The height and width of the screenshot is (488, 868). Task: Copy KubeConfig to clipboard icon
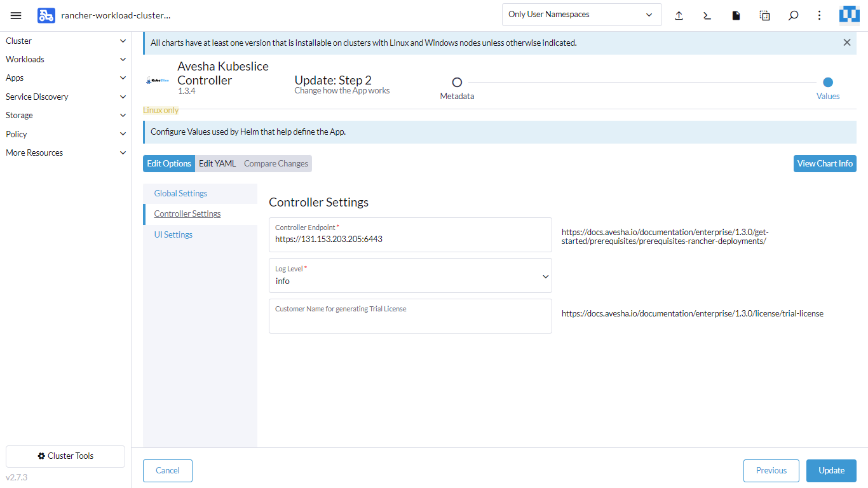tap(764, 15)
